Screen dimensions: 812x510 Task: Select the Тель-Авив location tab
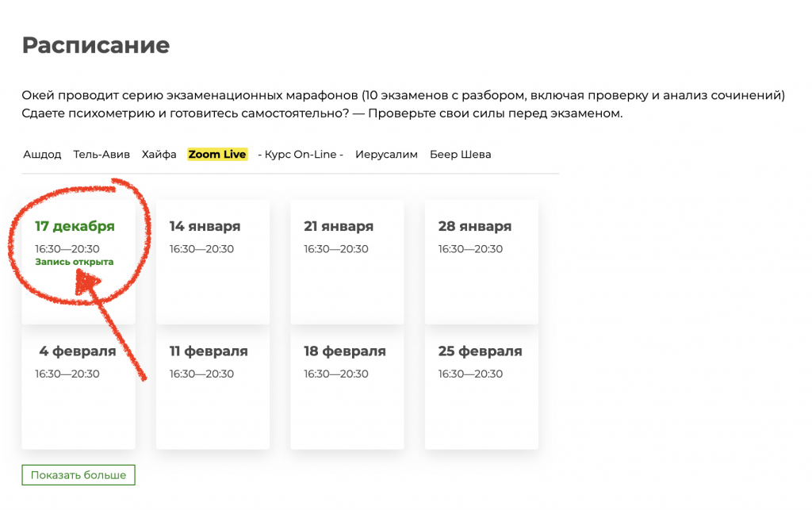(x=101, y=155)
